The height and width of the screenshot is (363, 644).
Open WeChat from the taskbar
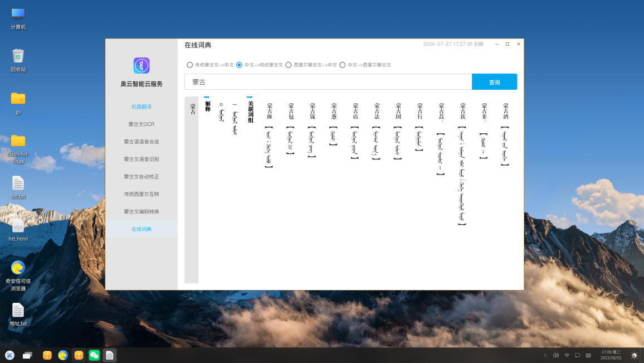point(94,355)
